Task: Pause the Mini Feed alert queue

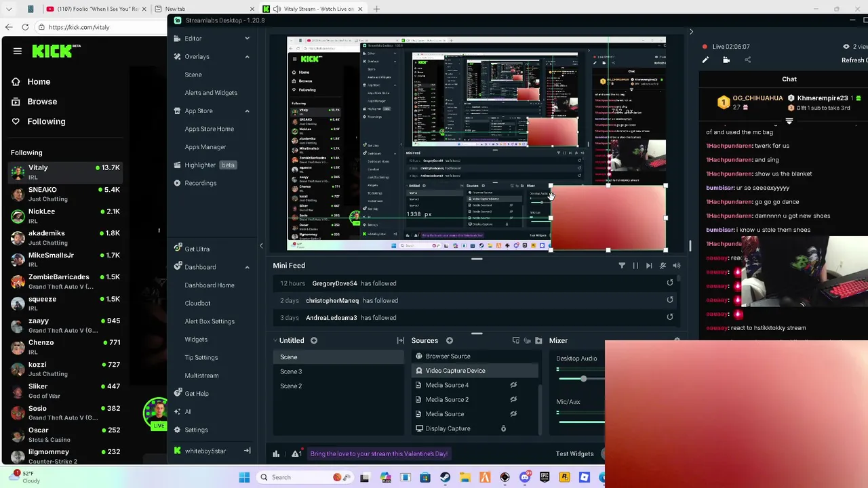Action: click(x=635, y=266)
